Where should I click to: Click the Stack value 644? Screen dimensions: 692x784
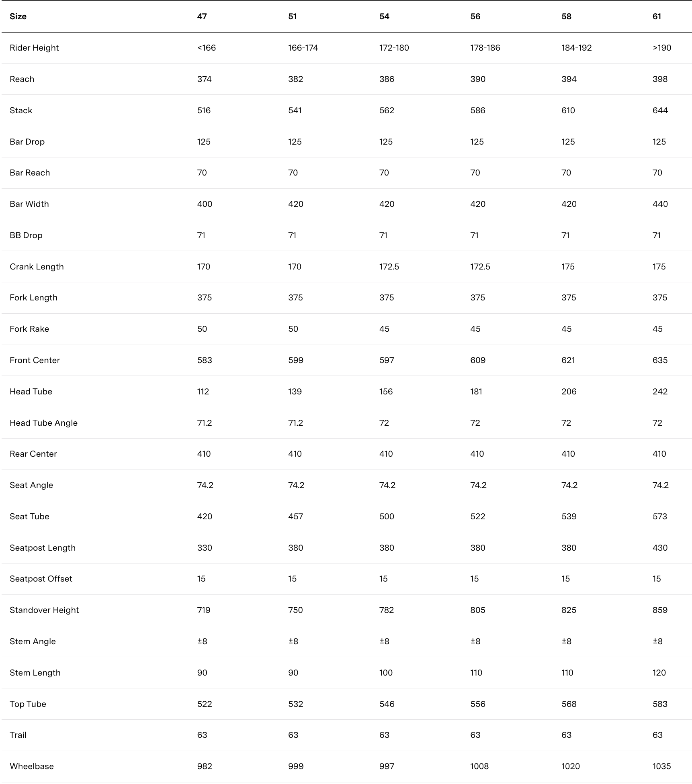tap(660, 110)
